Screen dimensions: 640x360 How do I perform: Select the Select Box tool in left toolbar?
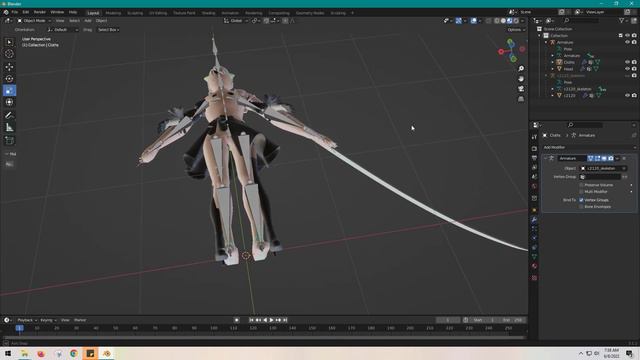(x=9, y=42)
